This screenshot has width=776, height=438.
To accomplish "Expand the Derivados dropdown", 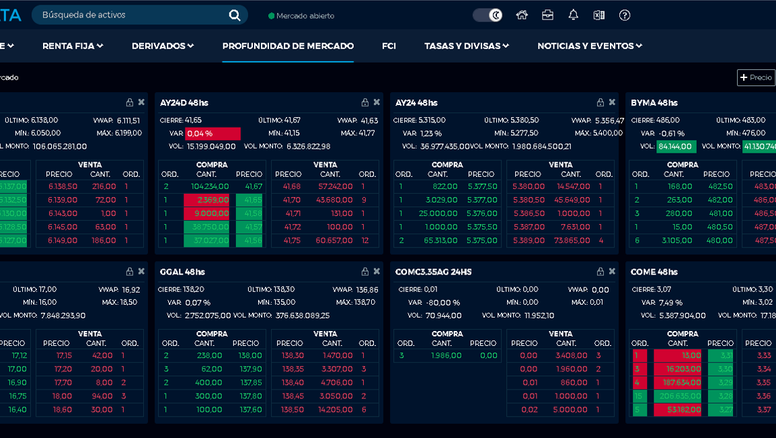I will [163, 46].
